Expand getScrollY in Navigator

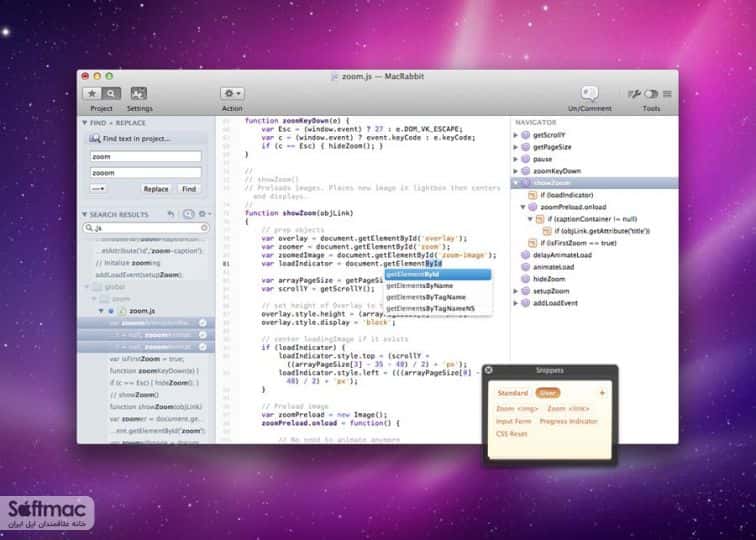click(x=515, y=135)
